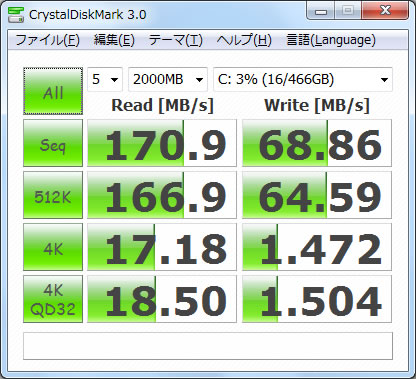
Task: Start the Seq benchmark test
Action: coord(53,143)
